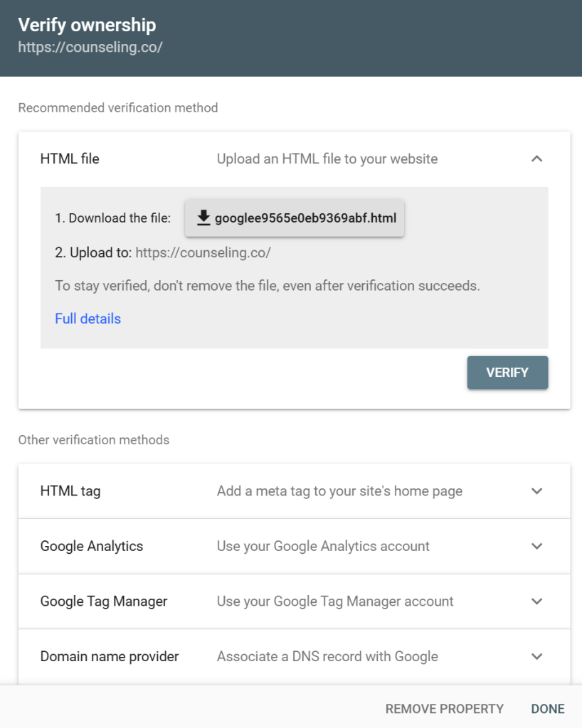
Task: Click the chevron beside Google Analytics
Action: [x=537, y=546]
